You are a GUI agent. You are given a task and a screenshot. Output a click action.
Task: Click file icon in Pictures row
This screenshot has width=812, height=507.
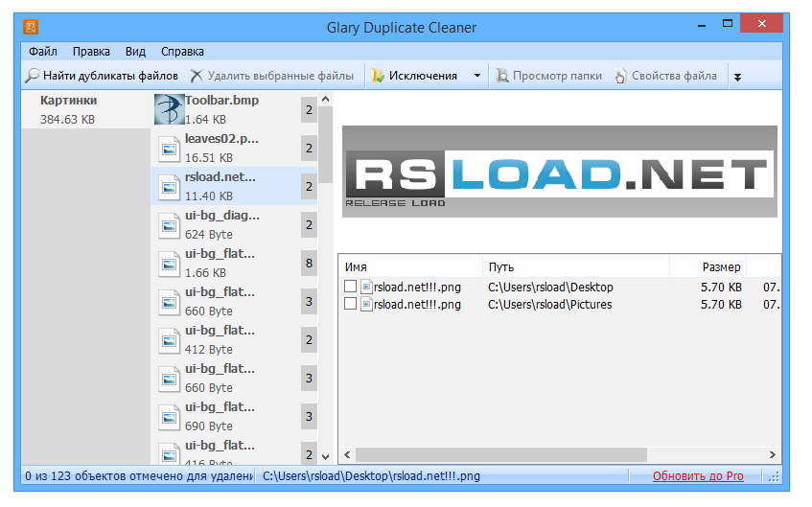pyautogui.click(x=366, y=304)
